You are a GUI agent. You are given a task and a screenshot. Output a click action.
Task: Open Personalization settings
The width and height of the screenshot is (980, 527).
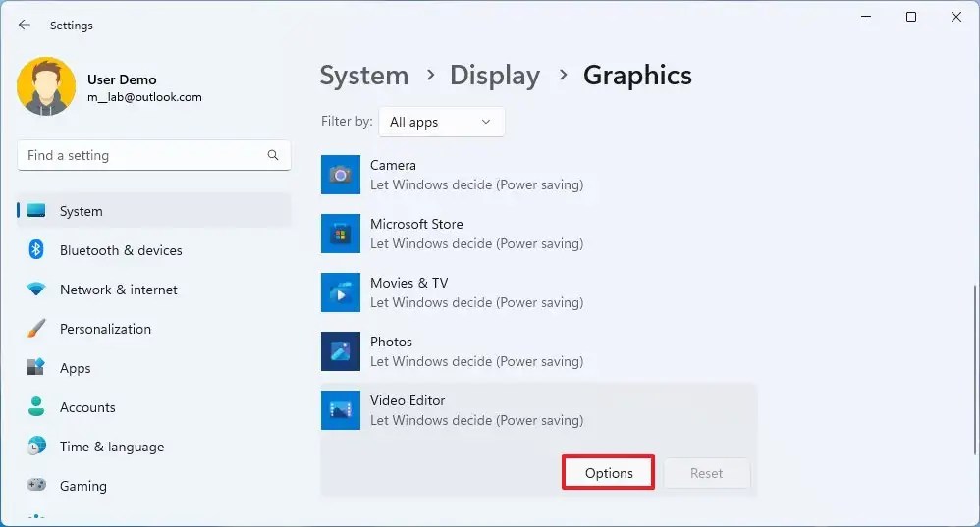click(154, 329)
